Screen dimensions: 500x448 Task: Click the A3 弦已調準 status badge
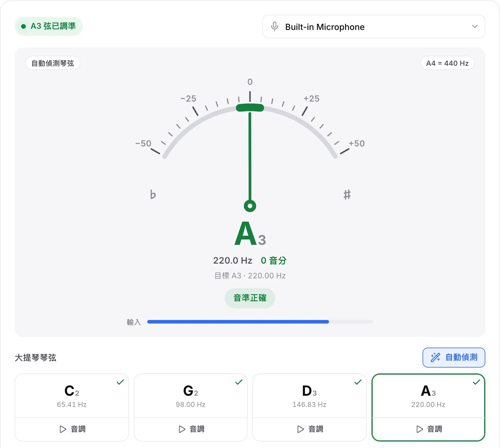pyautogui.click(x=49, y=26)
